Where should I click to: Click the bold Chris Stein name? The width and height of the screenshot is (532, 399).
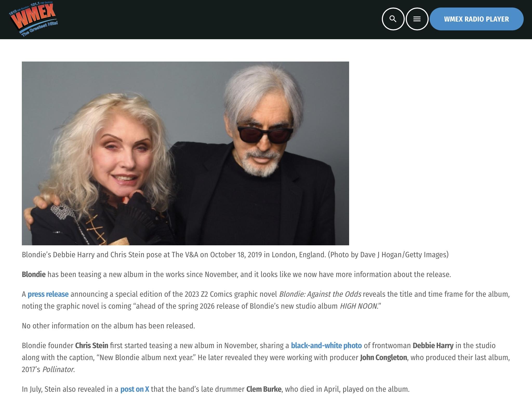pyautogui.click(x=91, y=346)
